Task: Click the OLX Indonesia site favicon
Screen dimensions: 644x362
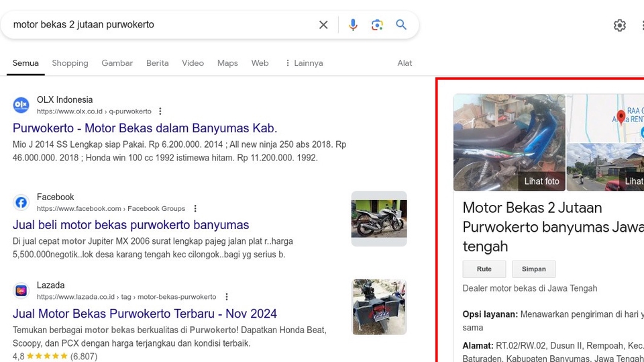Action: point(21,105)
